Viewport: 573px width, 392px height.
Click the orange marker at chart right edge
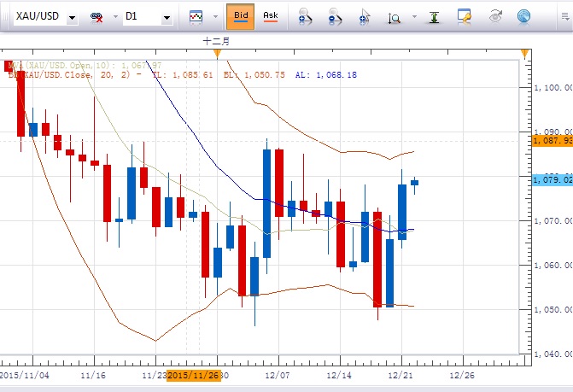(525, 54)
